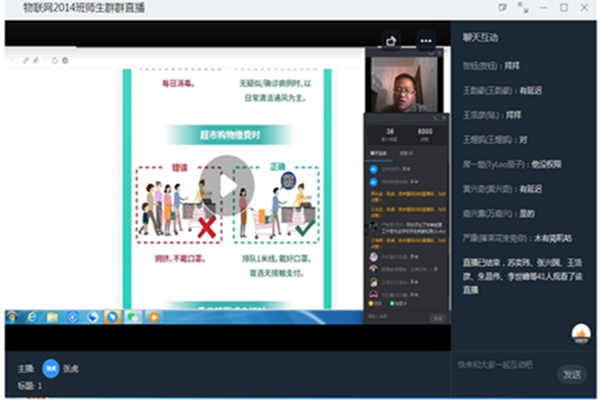Play the recorded livestream video
Image resolution: width=600 pixels, height=400 pixels.
click(226, 186)
